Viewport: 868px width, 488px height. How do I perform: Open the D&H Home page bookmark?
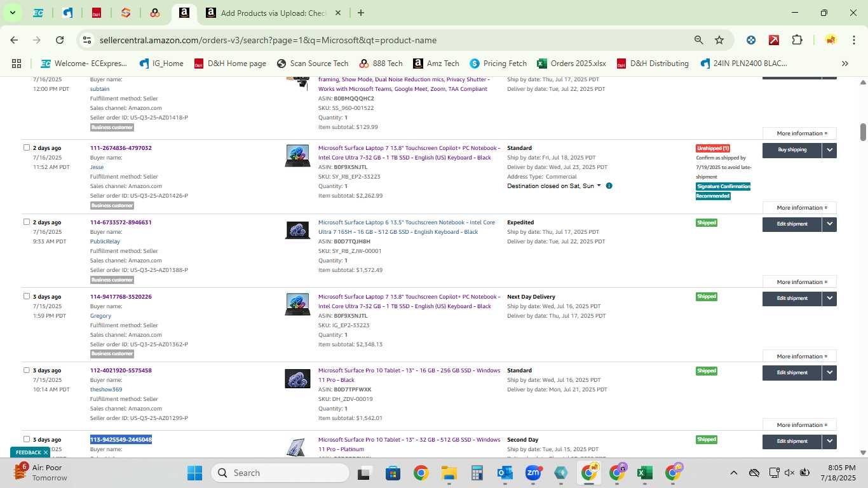click(x=230, y=64)
